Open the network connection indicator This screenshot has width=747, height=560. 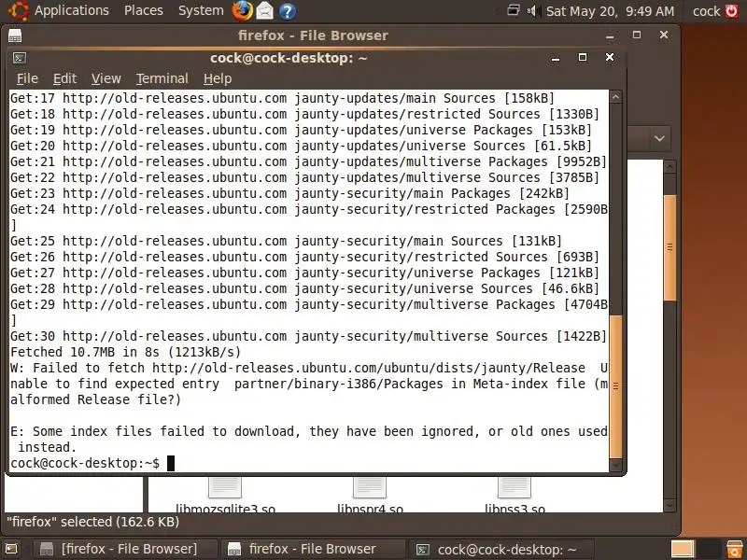click(x=513, y=10)
